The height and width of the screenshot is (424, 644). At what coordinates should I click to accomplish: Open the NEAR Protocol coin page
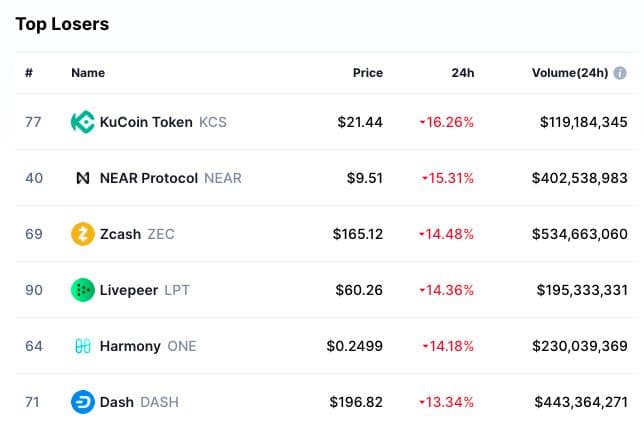[x=149, y=178]
